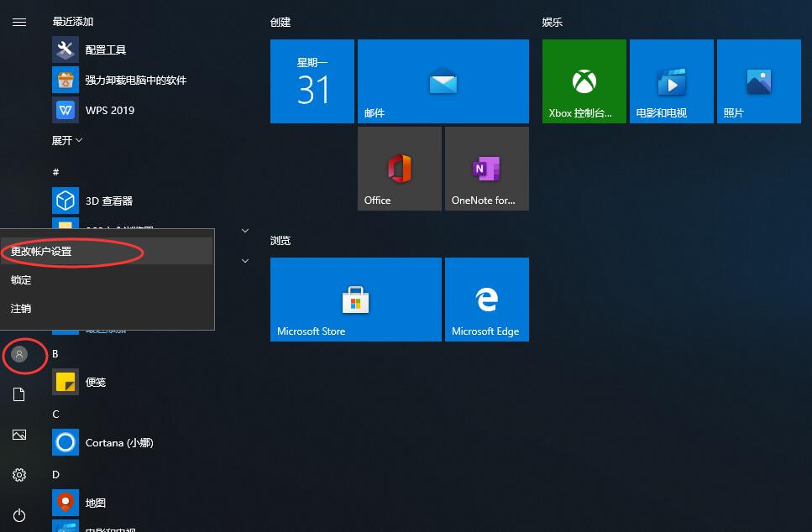Open 电影和电视 tile
This screenshot has width=812, height=532.
672,81
